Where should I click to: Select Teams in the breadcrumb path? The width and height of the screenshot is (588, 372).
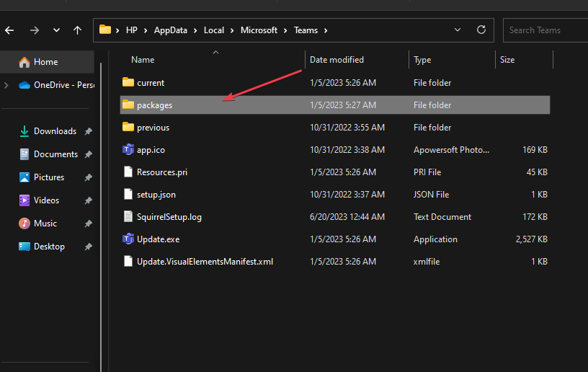point(306,30)
